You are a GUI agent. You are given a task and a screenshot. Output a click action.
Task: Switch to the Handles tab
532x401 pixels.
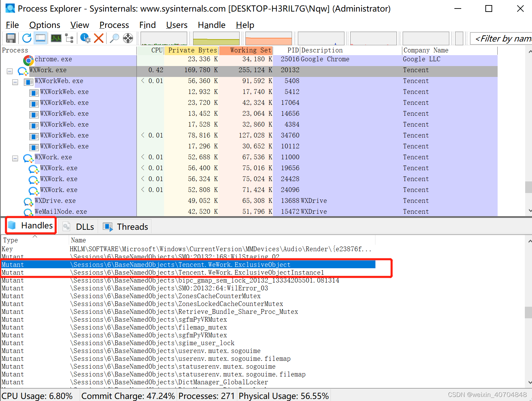coord(31,226)
